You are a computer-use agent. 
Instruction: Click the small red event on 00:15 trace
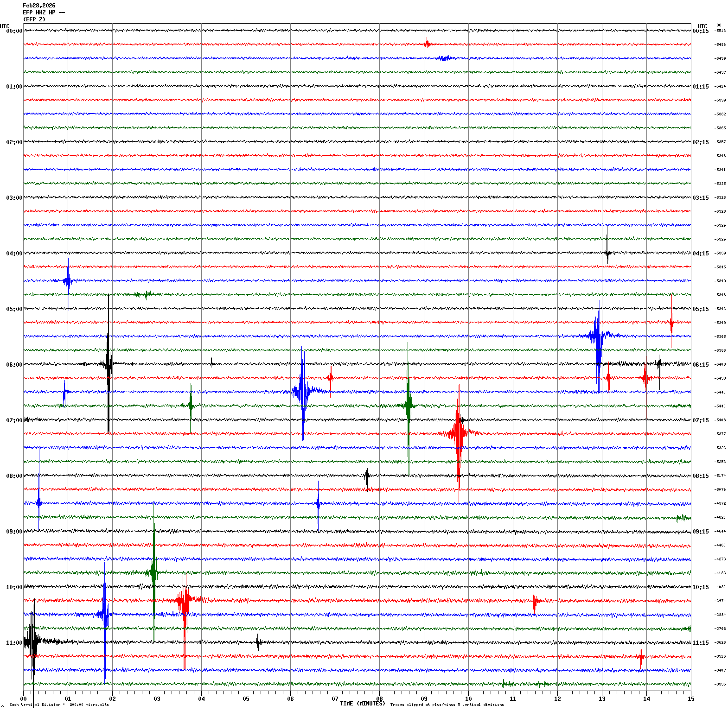tap(427, 44)
